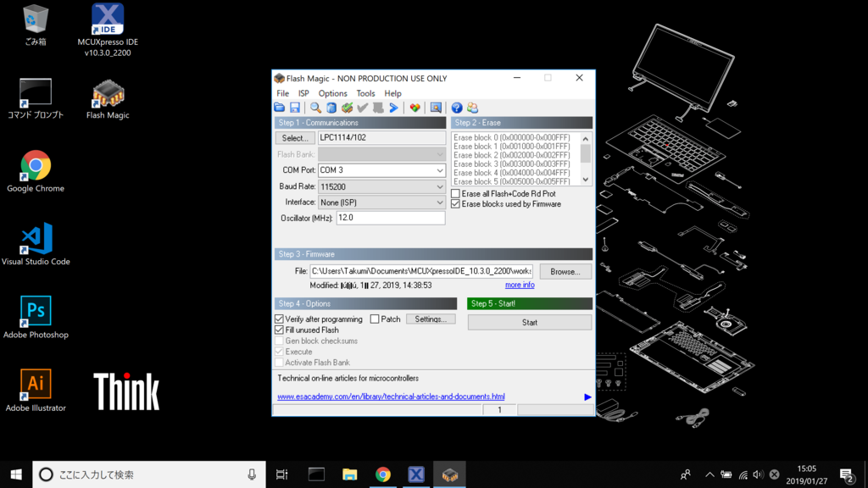Click the Select... device button
868x488 pixels.
point(295,138)
